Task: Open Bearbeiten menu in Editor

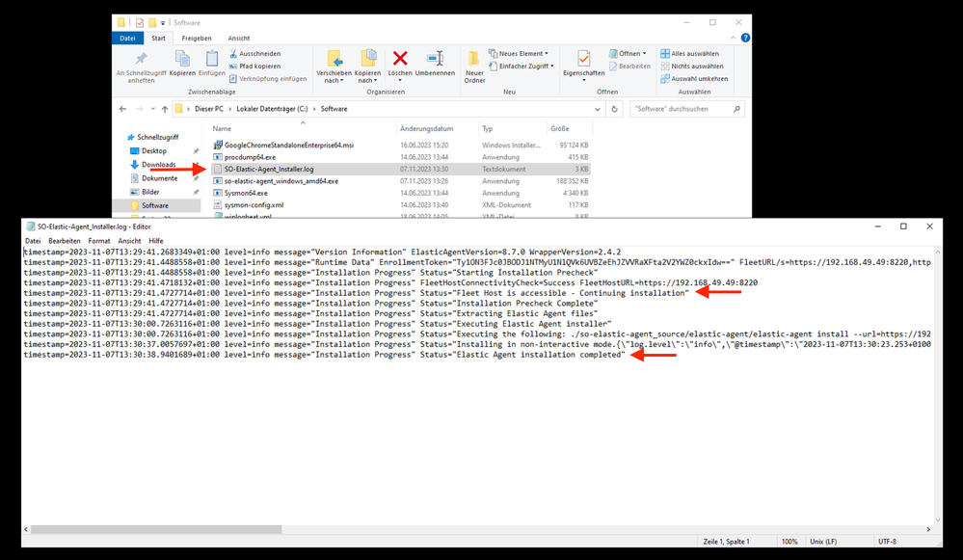Action: (x=65, y=241)
